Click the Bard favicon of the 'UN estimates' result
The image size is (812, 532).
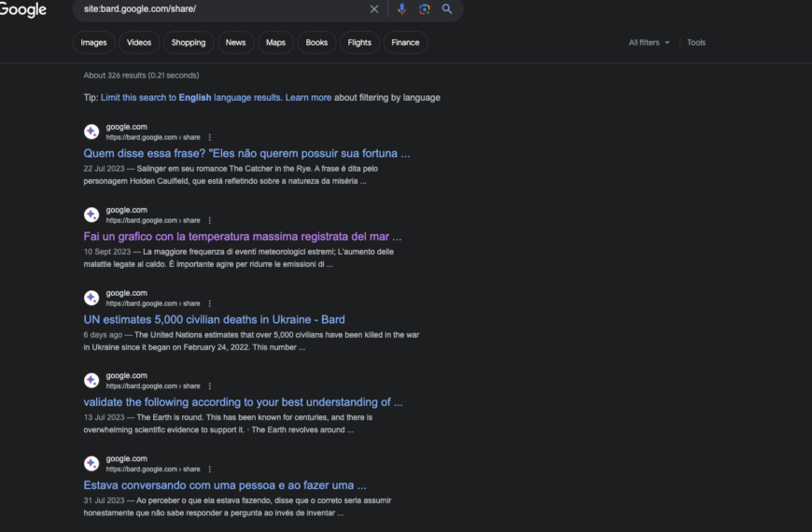[x=91, y=298]
